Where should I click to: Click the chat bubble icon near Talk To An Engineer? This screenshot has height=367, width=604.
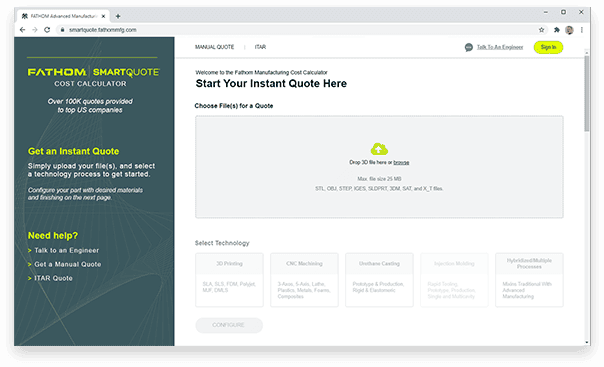tap(468, 47)
